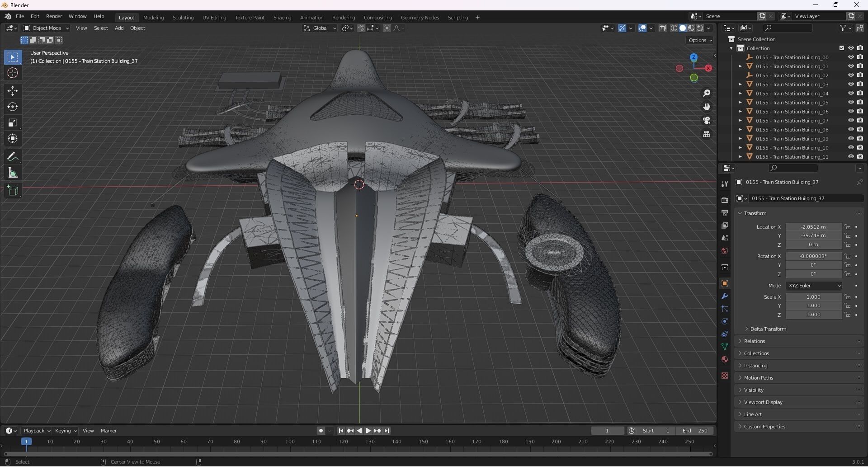Click the Rotation X value field
The height and width of the screenshot is (470, 868).
click(x=813, y=256)
